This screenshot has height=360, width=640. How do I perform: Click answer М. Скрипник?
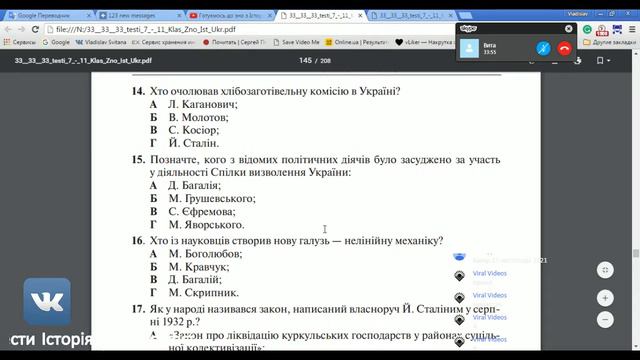(204, 293)
